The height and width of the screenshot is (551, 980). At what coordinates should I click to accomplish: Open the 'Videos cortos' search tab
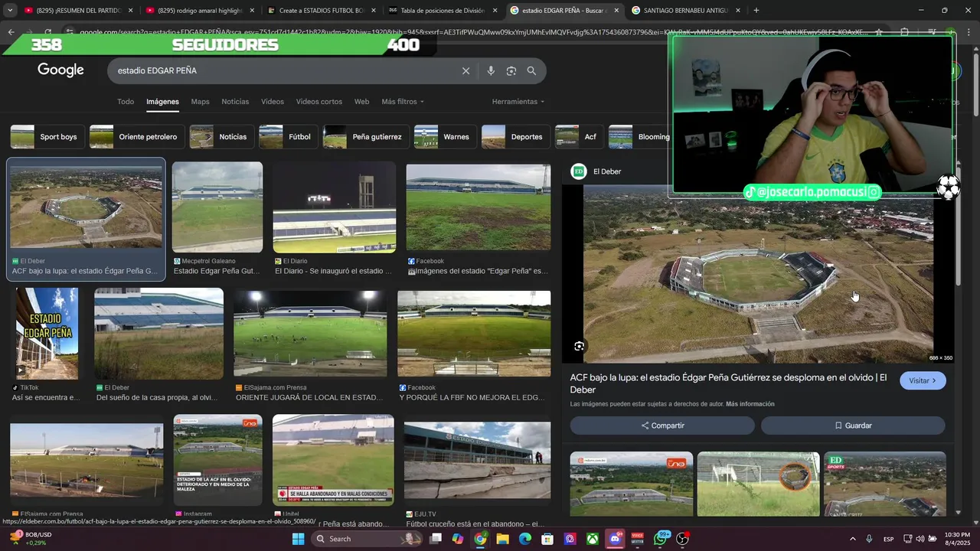pyautogui.click(x=319, y=102)
